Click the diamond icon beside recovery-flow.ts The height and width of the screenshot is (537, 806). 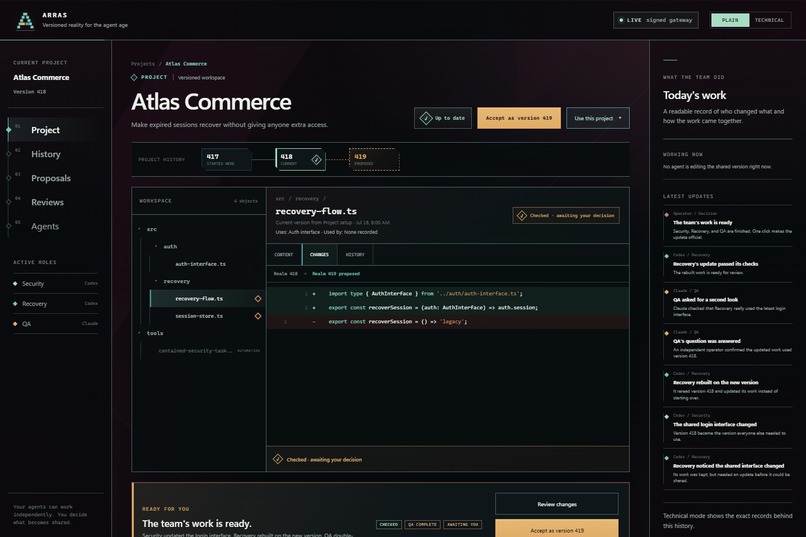pyautogui.click(x=258, y=299)
